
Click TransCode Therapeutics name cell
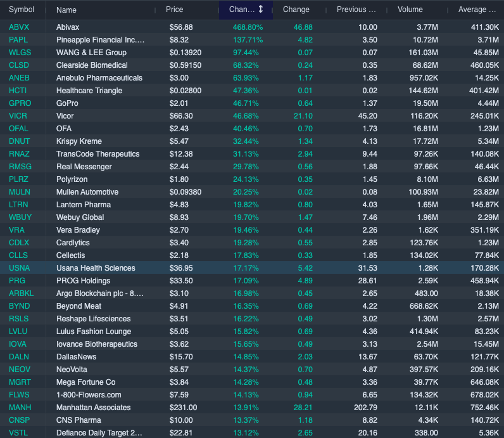tap(98, 154)
